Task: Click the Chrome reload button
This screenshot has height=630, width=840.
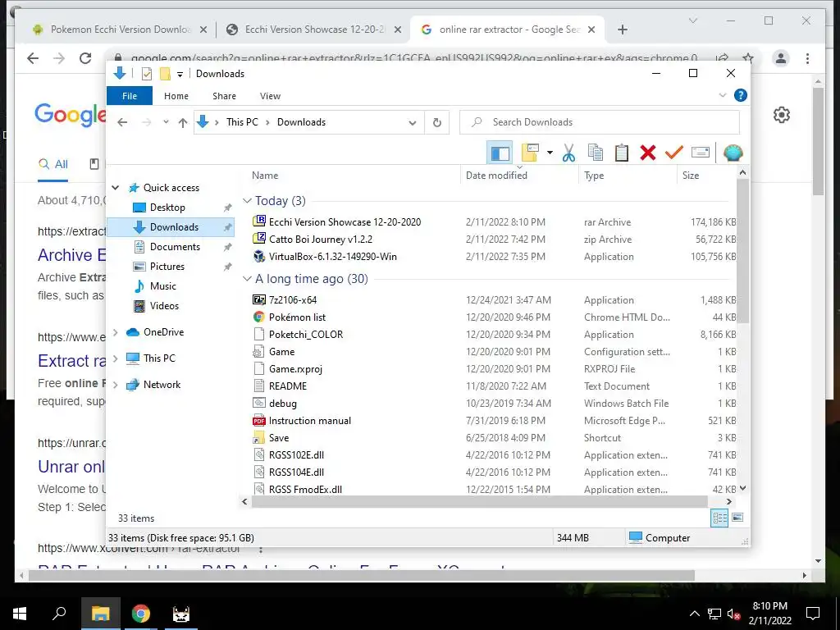Action: 85,58
